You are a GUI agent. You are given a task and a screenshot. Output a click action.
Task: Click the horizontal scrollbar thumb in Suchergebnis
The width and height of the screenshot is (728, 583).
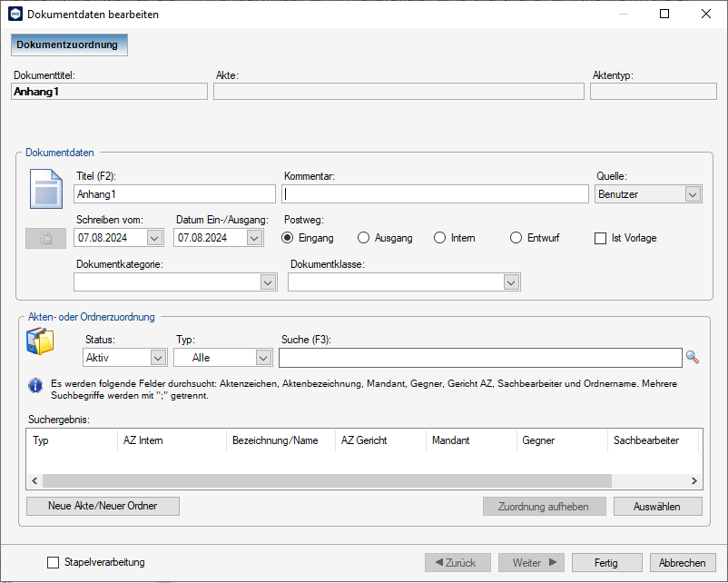[x=327, y=480]
